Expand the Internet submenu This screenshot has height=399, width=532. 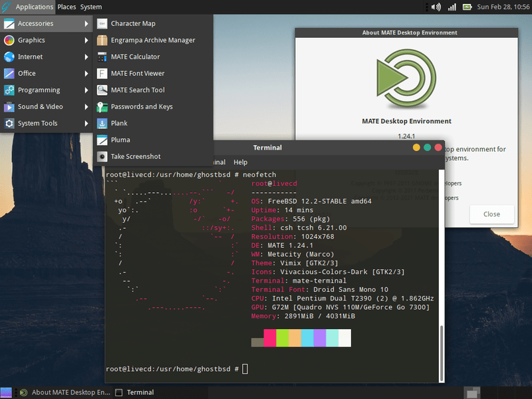(x=47, y=57)
